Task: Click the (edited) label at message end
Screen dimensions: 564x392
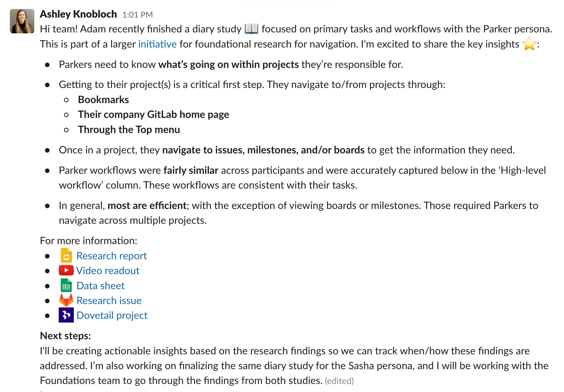Action: point(339,381)
